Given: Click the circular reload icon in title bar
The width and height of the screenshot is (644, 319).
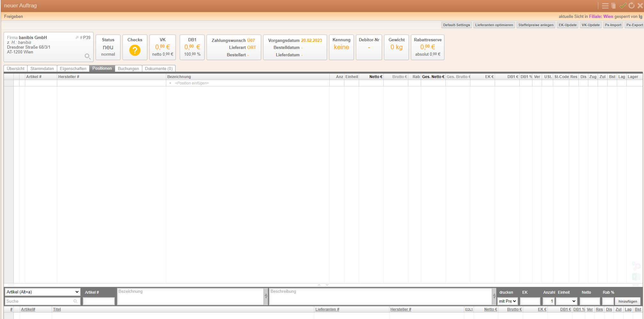Looking at the screenshot, I should (x=632, y=5).
